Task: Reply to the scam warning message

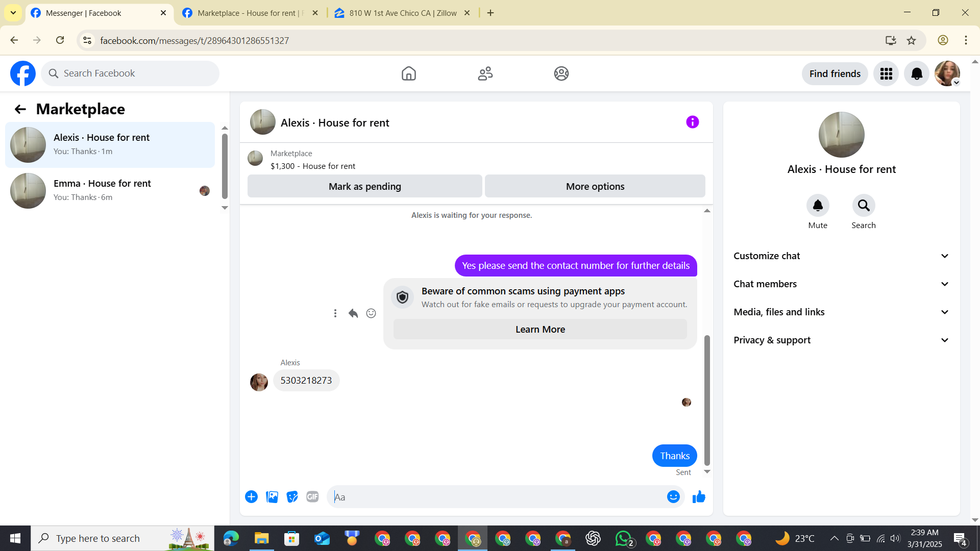Action: [x=353, y=313]
